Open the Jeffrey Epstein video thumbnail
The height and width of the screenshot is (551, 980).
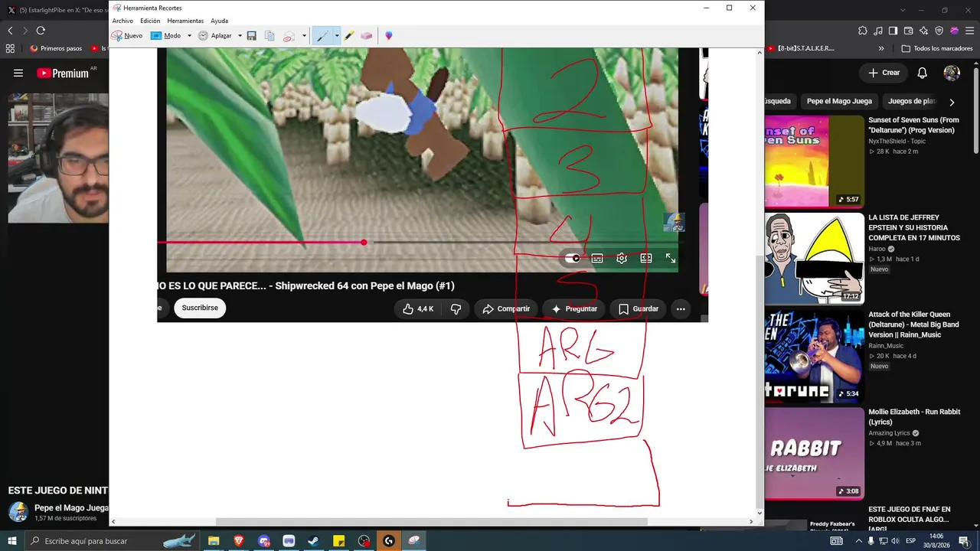point(814,258)
